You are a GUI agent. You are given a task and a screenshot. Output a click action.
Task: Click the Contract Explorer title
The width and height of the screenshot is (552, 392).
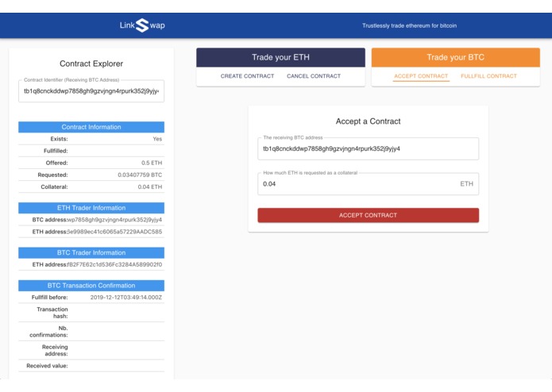[91, 63]
